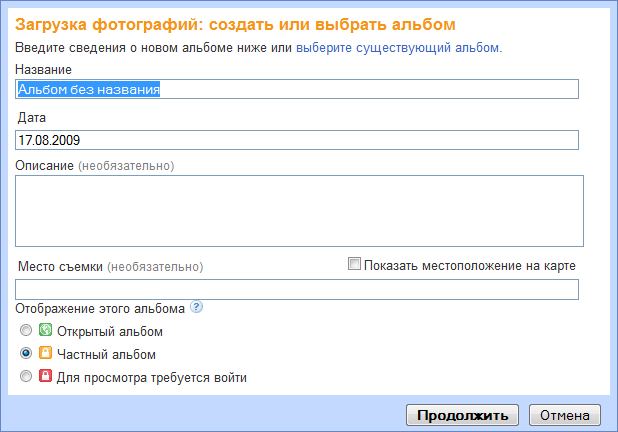Click the Частный альбом label text
This screenshot has width=618, height=432.
pyautogui.click(x=106, y=354)
